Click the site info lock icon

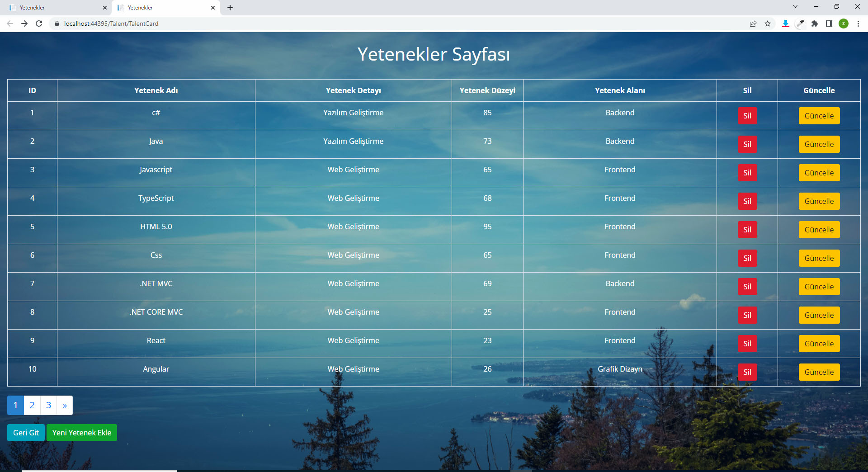pyautogui.click(x=57, y=24)
